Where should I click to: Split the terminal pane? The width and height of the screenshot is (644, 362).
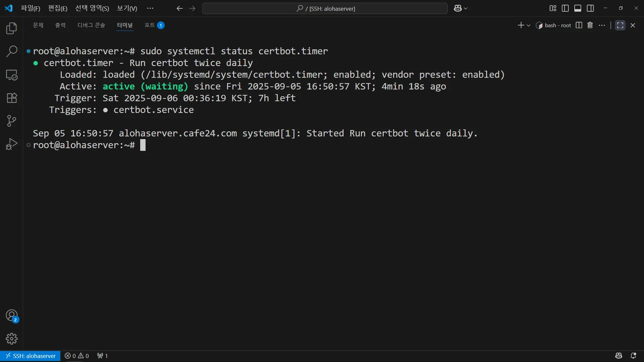579,25
